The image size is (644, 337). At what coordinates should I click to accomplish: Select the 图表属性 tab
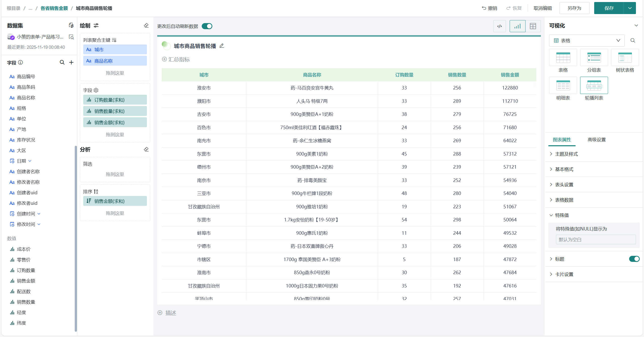(x=562, y=140)
